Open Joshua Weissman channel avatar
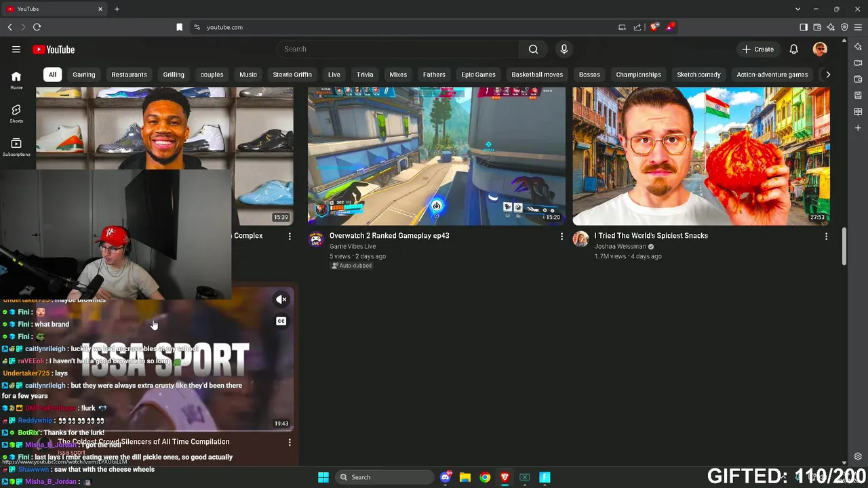Viewport: 868px width, 488px height. (580, 239)
